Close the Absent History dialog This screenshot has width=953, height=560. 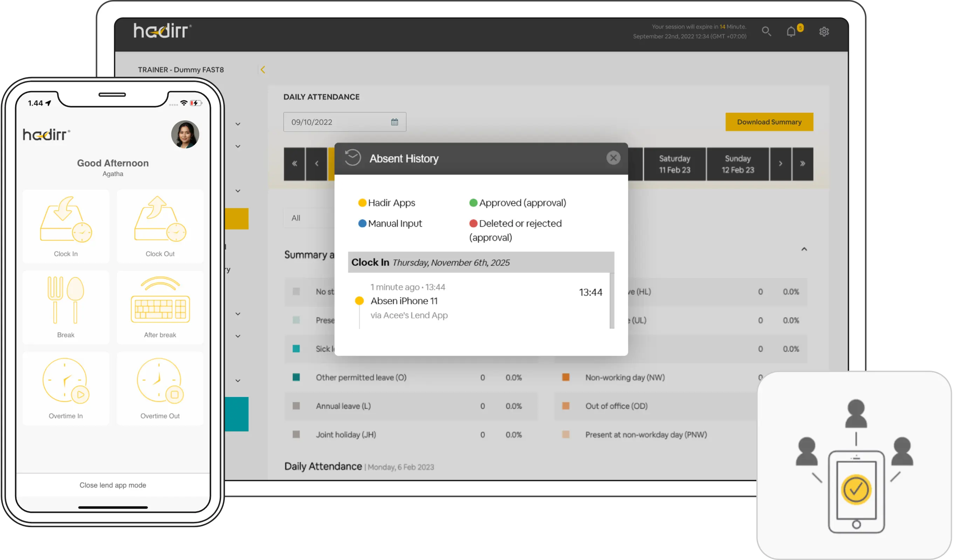(613, 158)
